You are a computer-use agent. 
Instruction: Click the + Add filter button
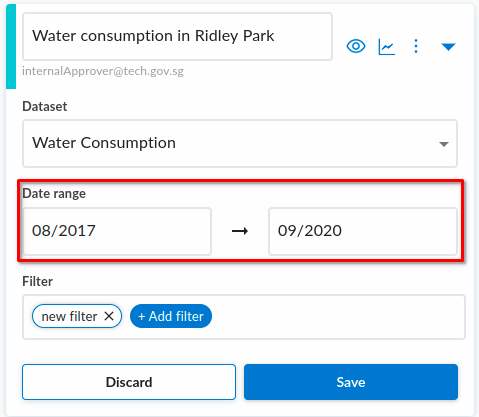[x=171, y=316]
